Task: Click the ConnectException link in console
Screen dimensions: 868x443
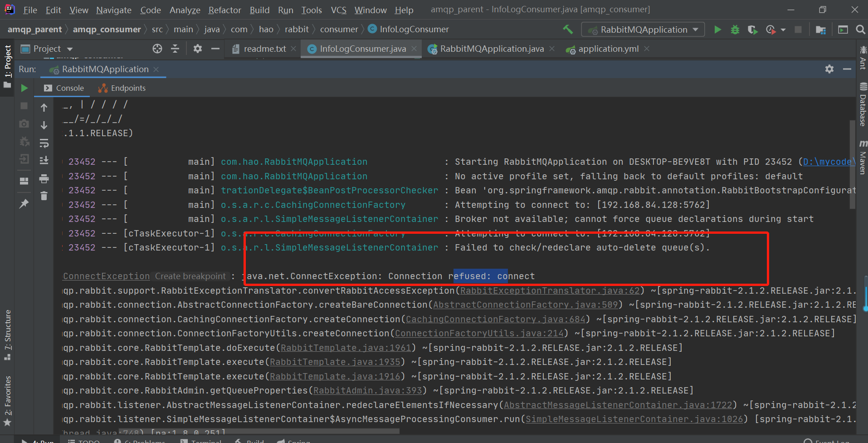Action: coord(107,276)
